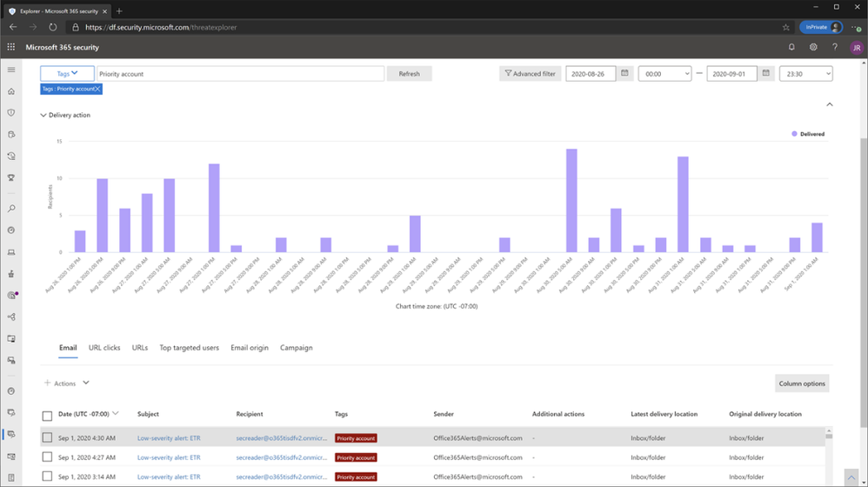
Task: Click the page vertical scrollbar
Action: point(864,283)
